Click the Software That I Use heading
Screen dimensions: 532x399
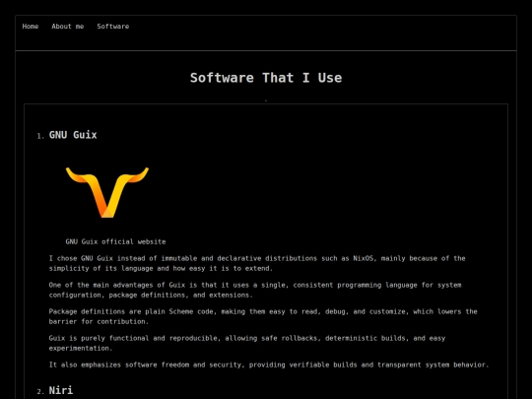pos(266,78)
